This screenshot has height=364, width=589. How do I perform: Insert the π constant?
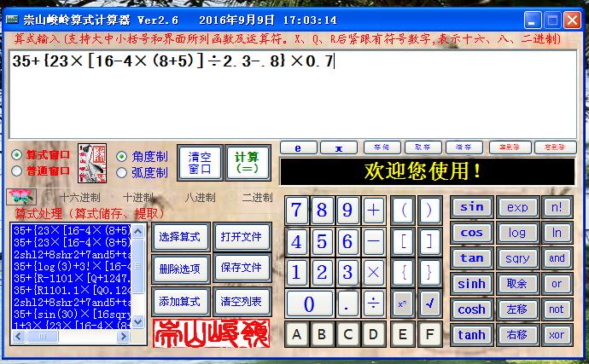tap(339, 147)
